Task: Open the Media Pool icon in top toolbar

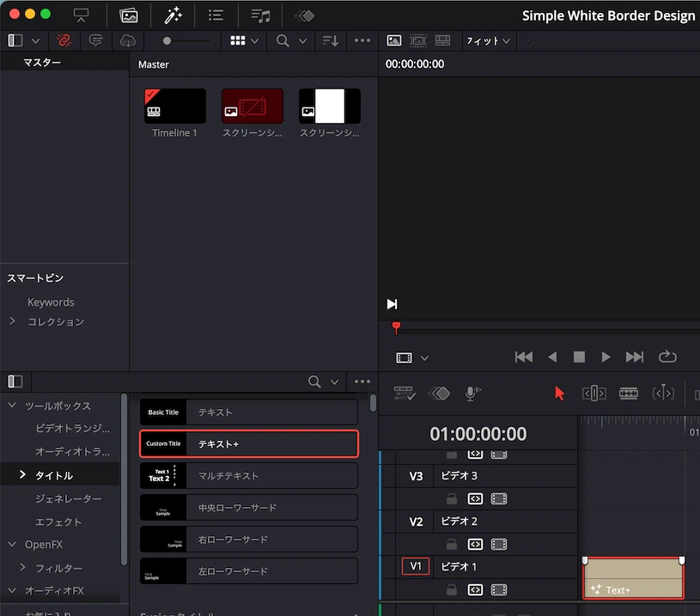Action: coord(129,15)
